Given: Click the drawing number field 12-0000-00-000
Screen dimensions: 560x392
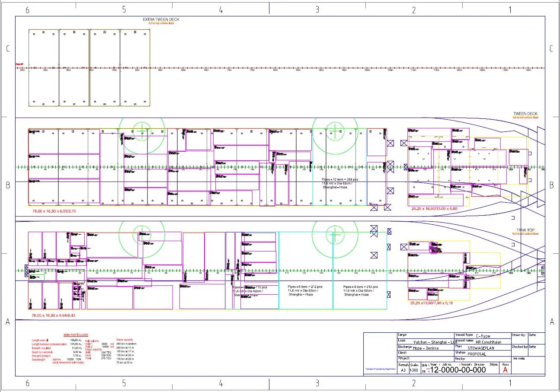Looking at the screenshot, I should pyautogui.click(x=458, y=370).
